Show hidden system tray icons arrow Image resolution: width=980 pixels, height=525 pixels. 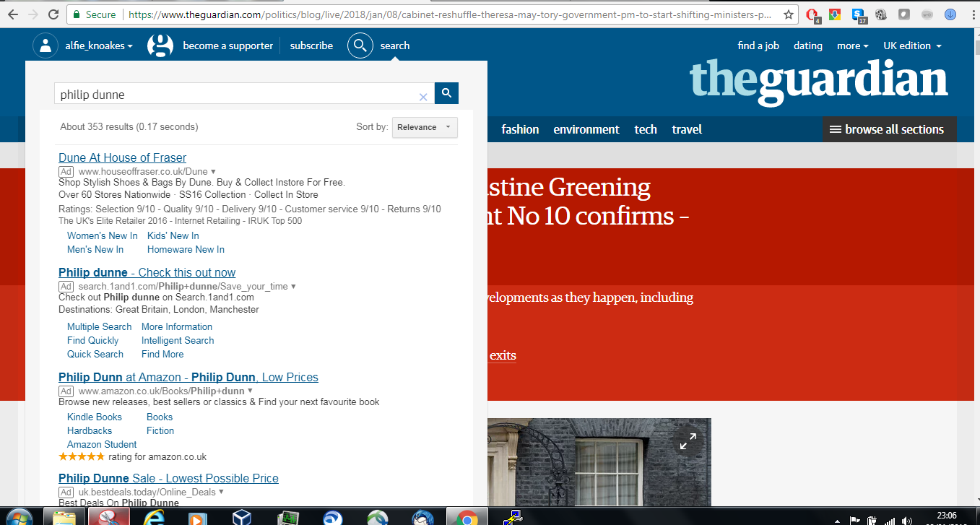[836, 520]
